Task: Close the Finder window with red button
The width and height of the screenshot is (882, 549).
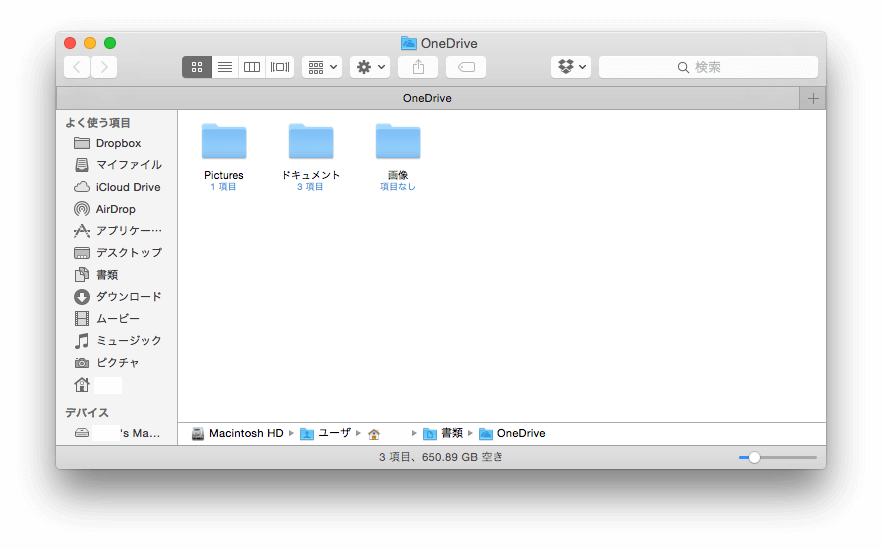Action: [70, 43]
